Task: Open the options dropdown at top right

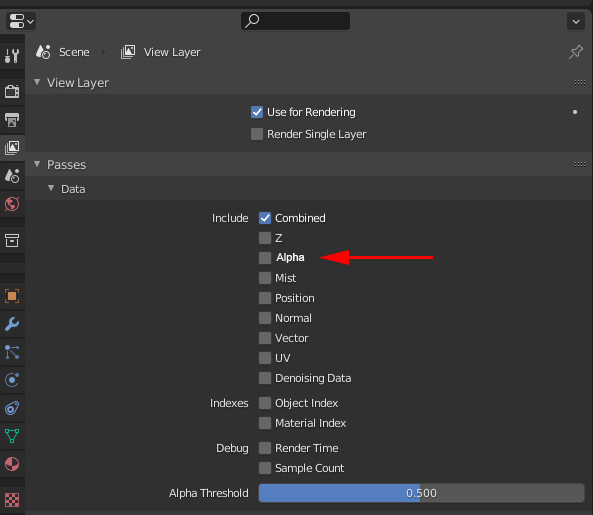Action: click(x=576, y=21)
